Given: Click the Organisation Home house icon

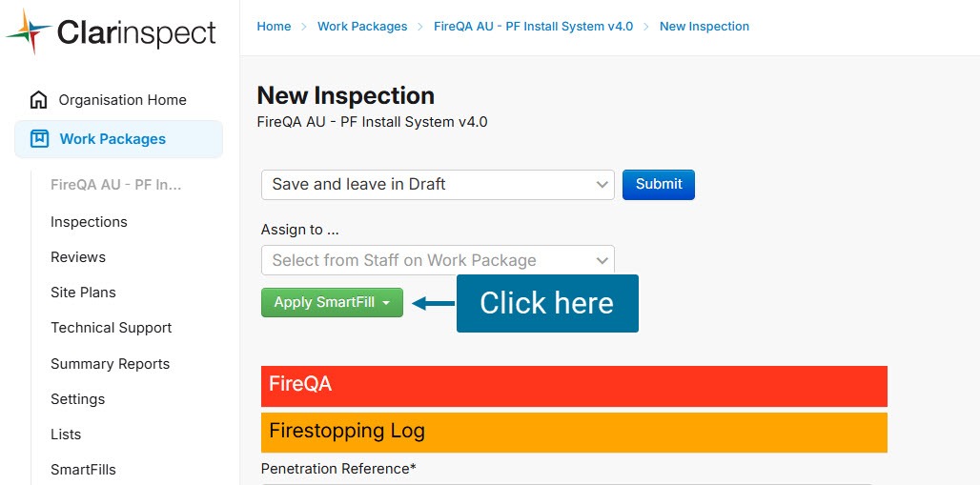Looking at the screenshot, I should pos(39,100).
